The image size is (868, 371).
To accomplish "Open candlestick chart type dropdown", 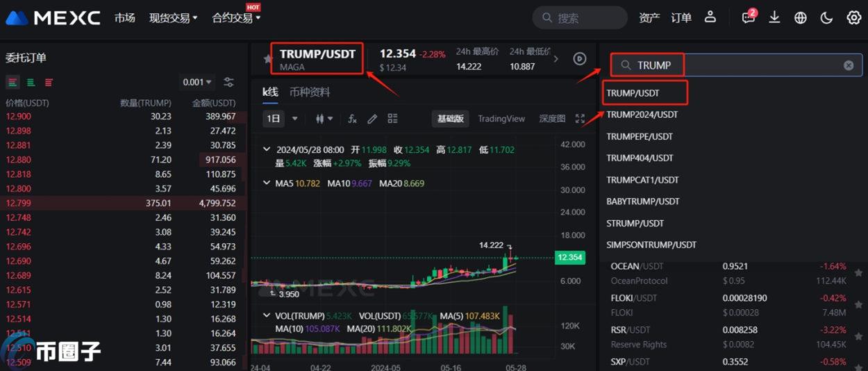I will point(324,119).
